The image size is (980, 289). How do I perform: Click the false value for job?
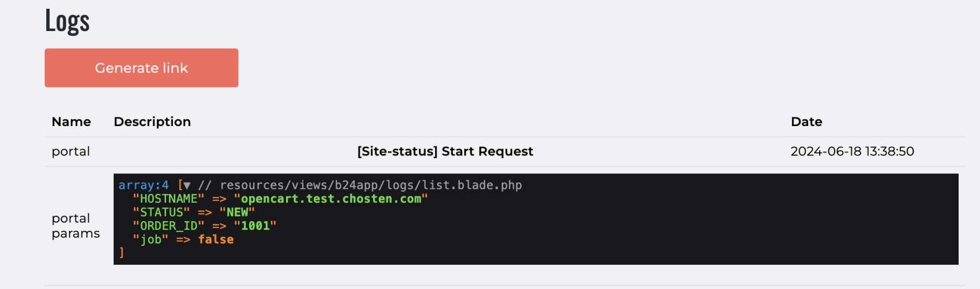coord(216,239)
